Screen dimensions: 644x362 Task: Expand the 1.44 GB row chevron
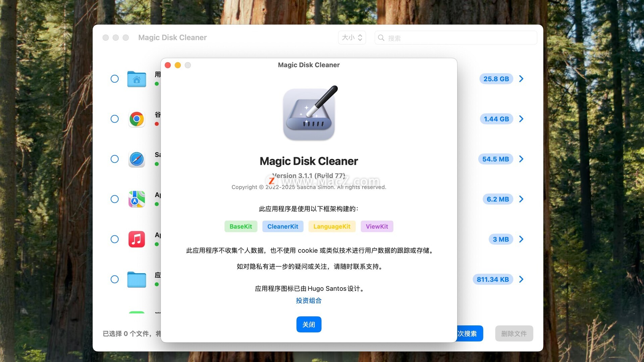[x=521, y=119]
